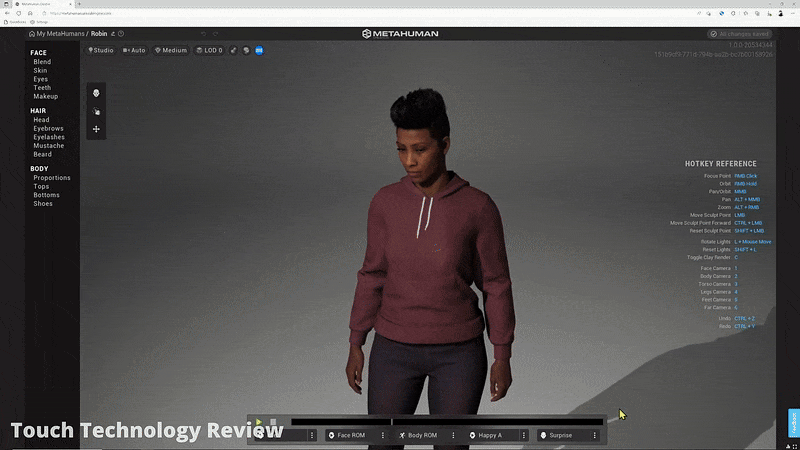Click the FACE category header
The image size is (800, 450).
[x=38, y=53]
